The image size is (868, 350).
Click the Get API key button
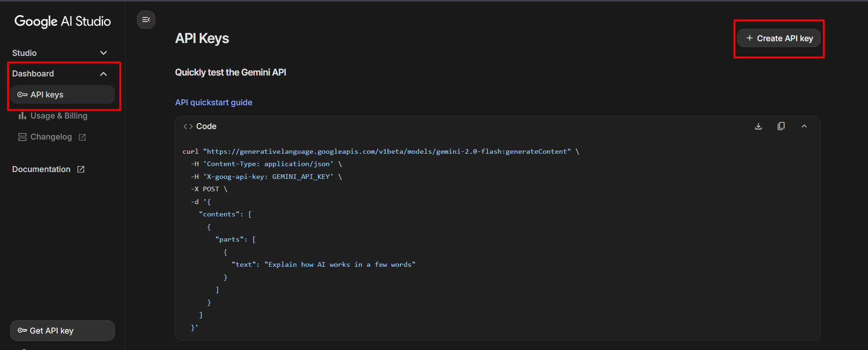62,330
